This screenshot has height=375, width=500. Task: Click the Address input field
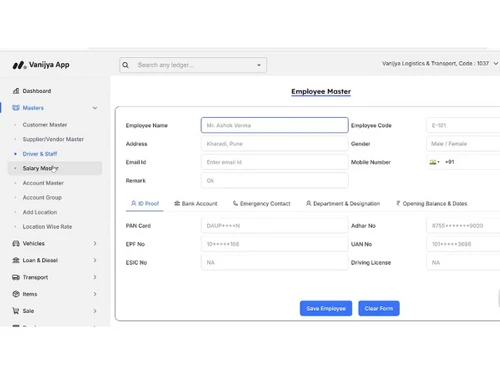pyautogui.click(x=275, y=144)
